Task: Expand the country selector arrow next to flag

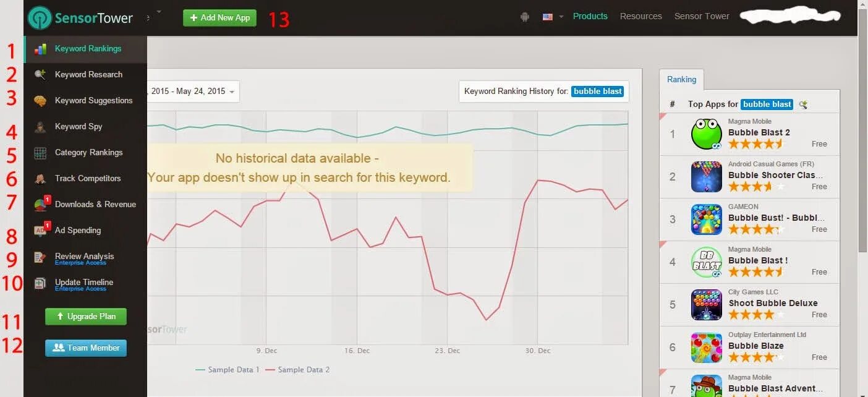Action: [x=561, y=17]
